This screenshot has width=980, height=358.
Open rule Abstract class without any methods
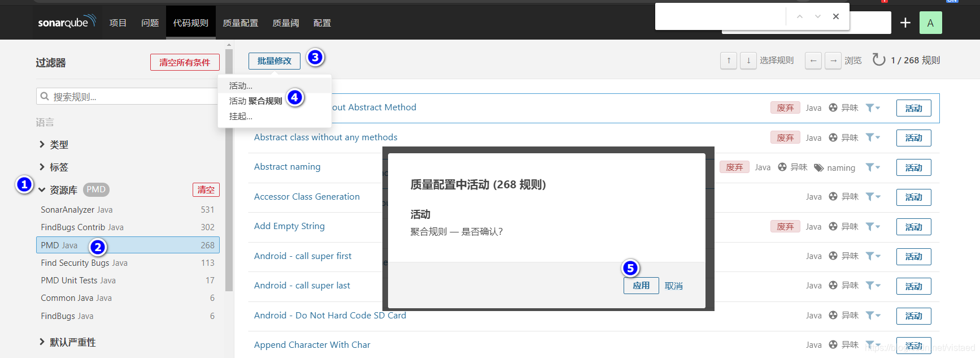point(326,137)
